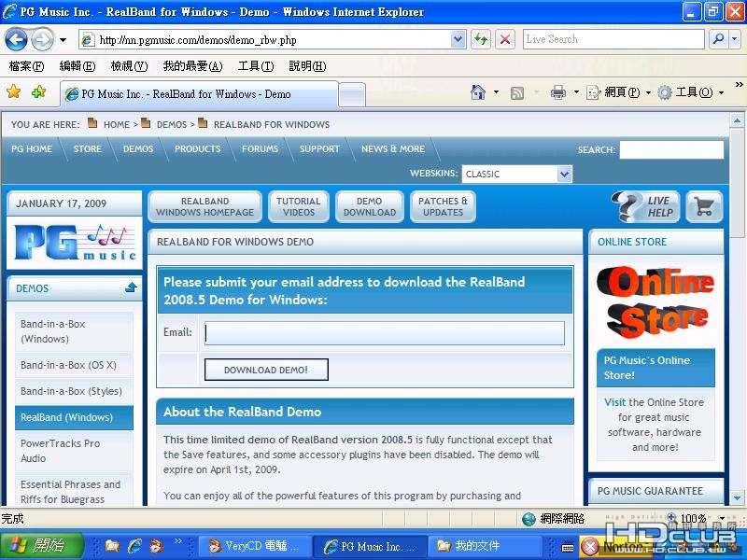Click the DOWNLOAD DEMO! button
747x560 pixels.
266,370
